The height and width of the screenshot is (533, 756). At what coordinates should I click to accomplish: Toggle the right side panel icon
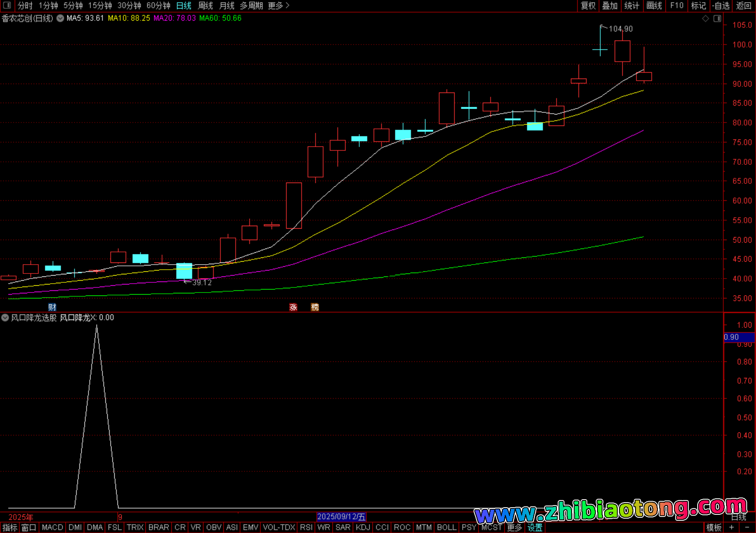(x=717, y=19)
